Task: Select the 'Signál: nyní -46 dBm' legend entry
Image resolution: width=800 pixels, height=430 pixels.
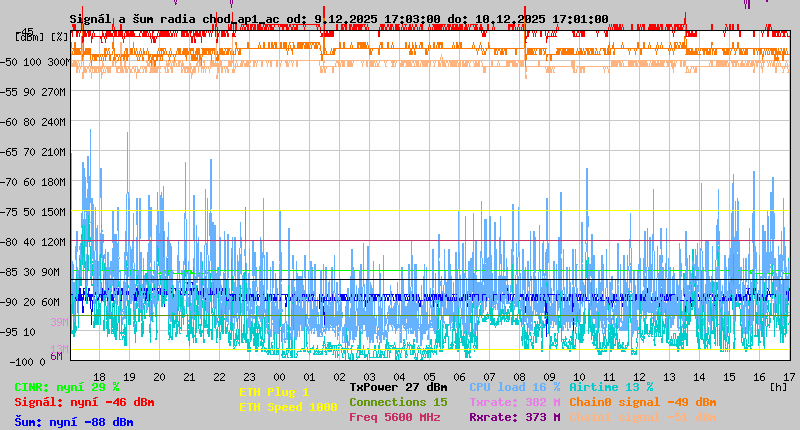Action: coord(84,402)
